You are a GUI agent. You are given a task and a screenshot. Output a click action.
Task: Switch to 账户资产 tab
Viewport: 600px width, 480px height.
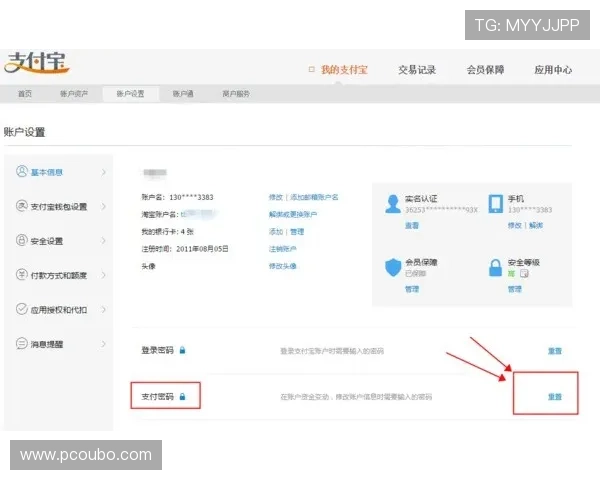click(74, 94)
